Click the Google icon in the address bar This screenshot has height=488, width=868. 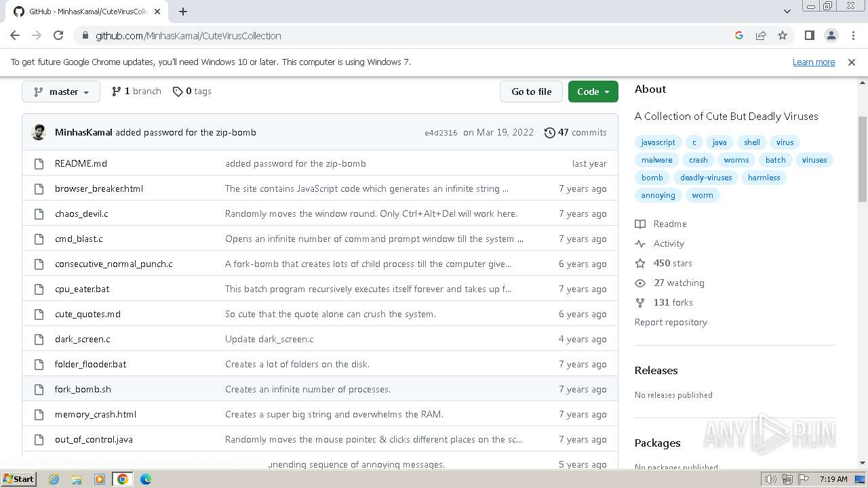pos(739,35)
